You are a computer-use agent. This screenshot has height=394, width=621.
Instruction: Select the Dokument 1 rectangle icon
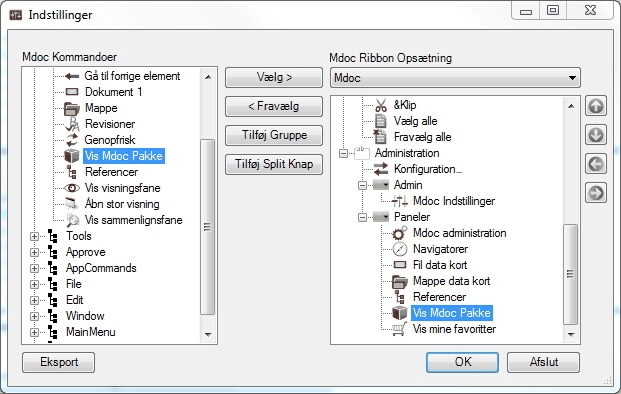pyautogui.click(x=72, y=92)
